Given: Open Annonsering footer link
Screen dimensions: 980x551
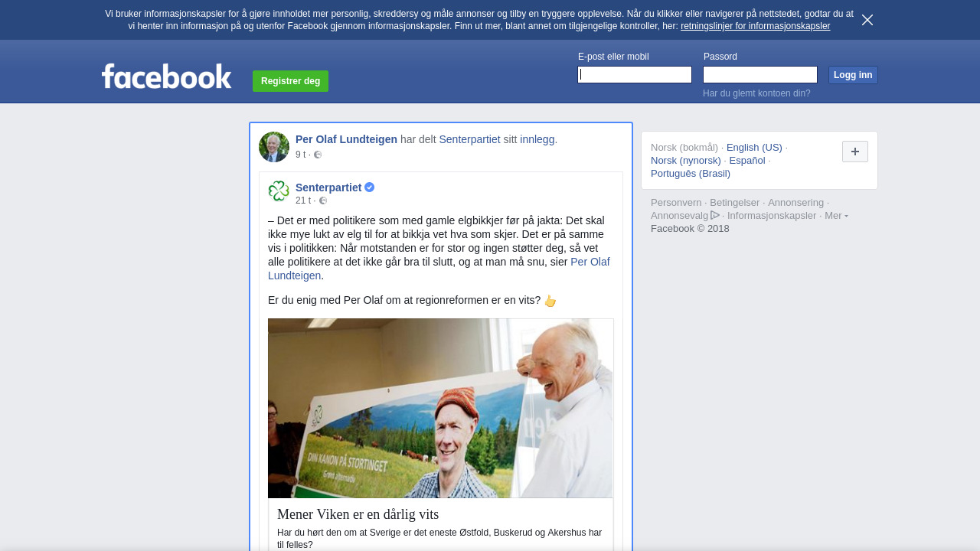Looking at the screenshot, I should [795, 203].
